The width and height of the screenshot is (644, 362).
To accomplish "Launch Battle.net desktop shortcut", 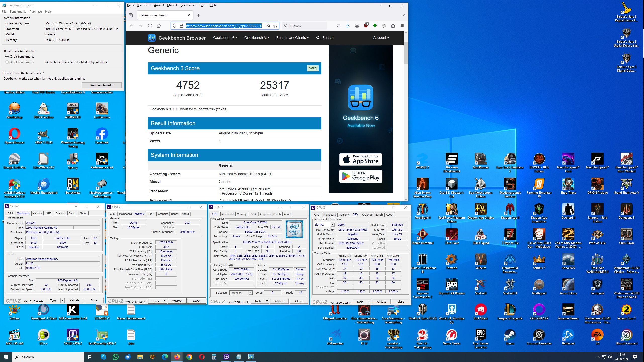I will click(x=568, y=337).
